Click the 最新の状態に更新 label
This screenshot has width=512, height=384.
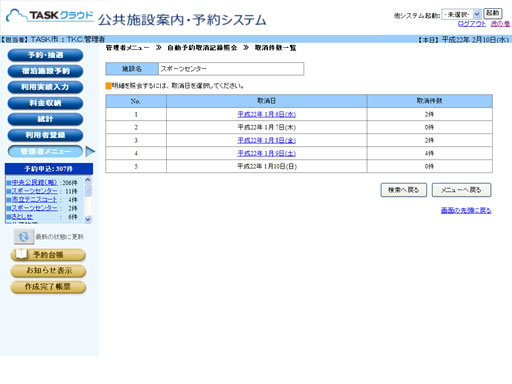[60, 237]
